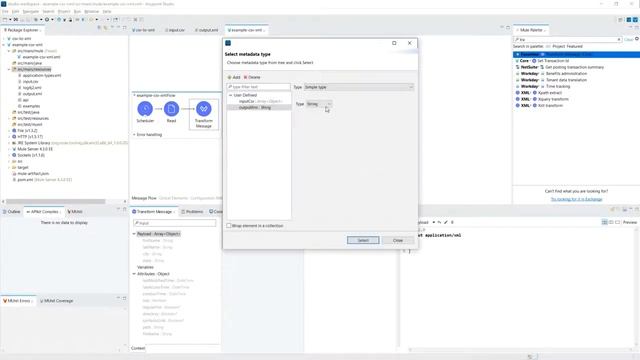The height and width of the screenshot is (360, 640).
Task: Collapse the src/main/mule folder
Action: (x=9, y=51)
